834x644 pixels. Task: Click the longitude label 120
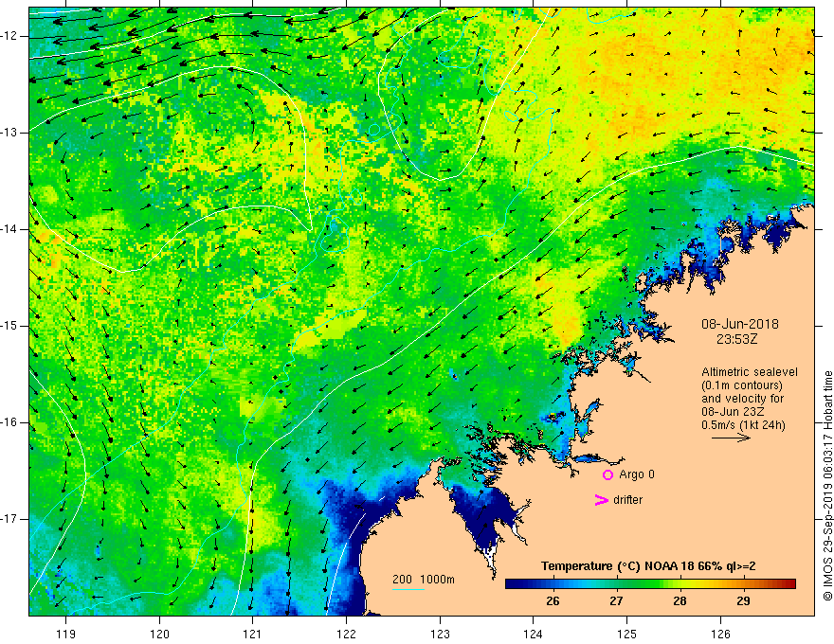(x=159, y=634)
